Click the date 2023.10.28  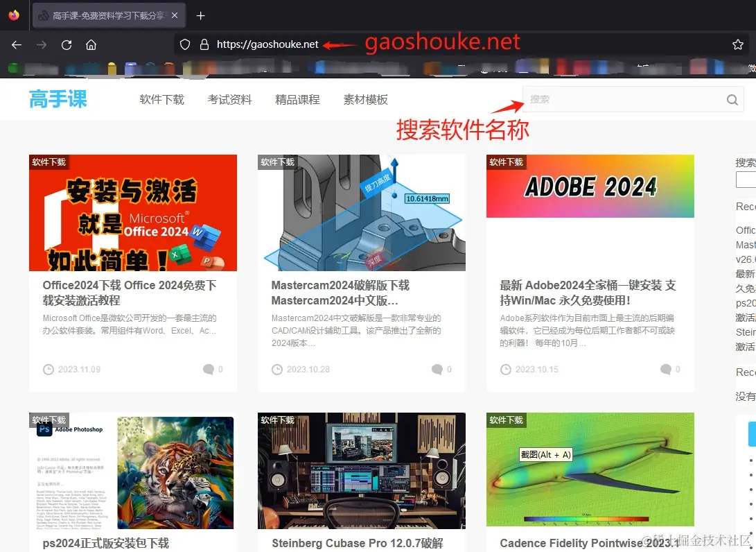[308, 370]
